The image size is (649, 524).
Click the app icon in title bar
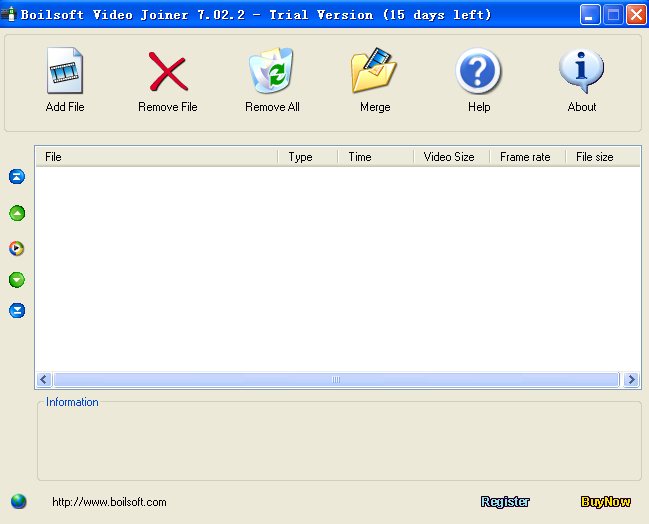coord(8,14)
